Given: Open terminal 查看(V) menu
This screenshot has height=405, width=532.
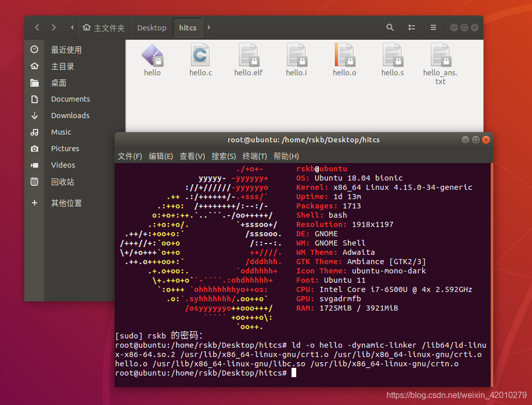Looking at the screenshot, I should [192, 156].
